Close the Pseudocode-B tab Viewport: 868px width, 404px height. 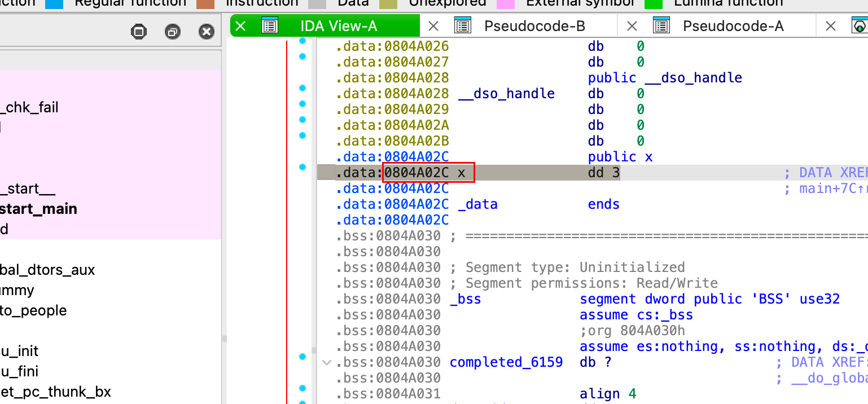[x=433, y=26]
